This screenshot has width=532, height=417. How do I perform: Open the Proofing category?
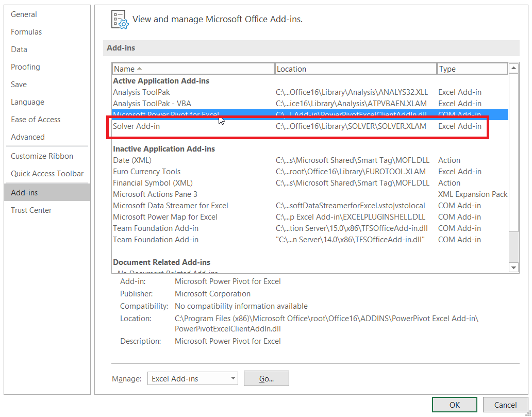25,67
